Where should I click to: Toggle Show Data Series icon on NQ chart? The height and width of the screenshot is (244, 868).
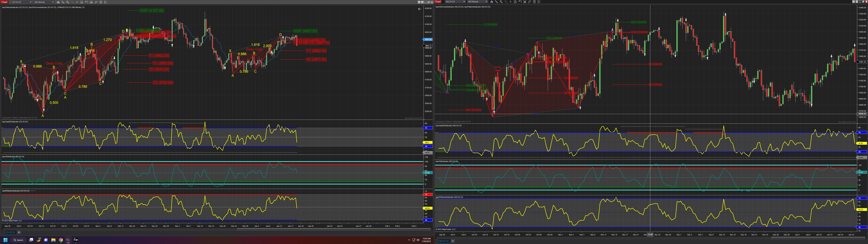525,2
